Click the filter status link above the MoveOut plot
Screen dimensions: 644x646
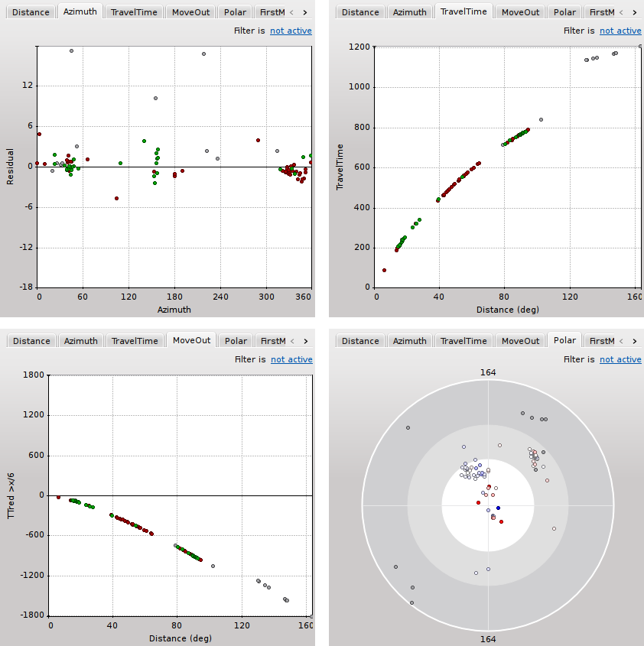coord(291,359)
